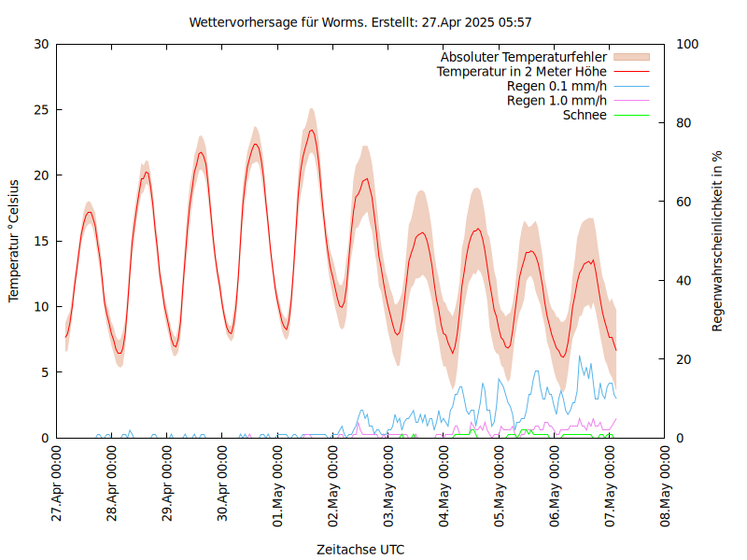
Task: Select the 'Regen 1.0 mm/h' legend entry
Action: [x=557, y=101]
